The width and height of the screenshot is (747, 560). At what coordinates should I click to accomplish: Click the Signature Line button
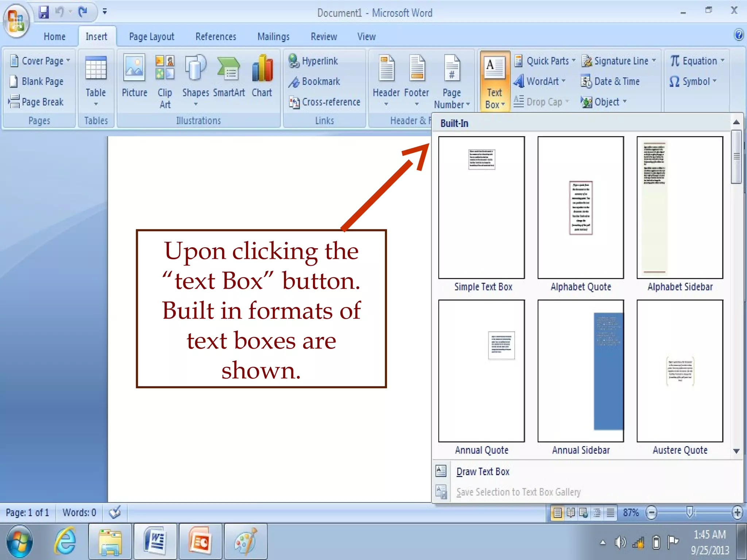coord(619,61)
